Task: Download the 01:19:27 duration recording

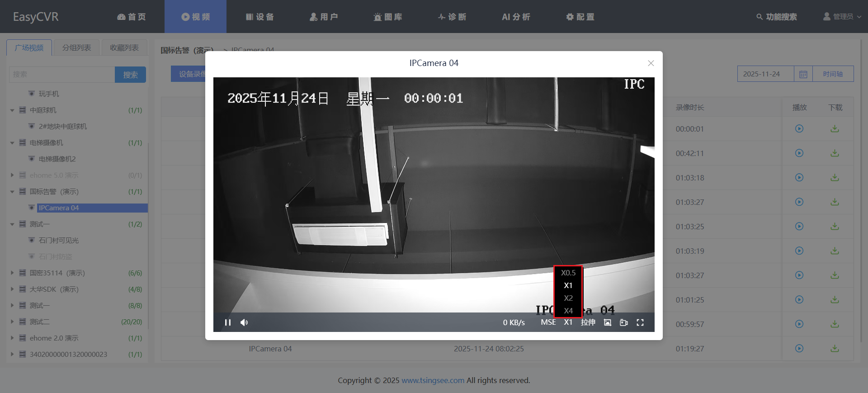Action: point(835,349)
